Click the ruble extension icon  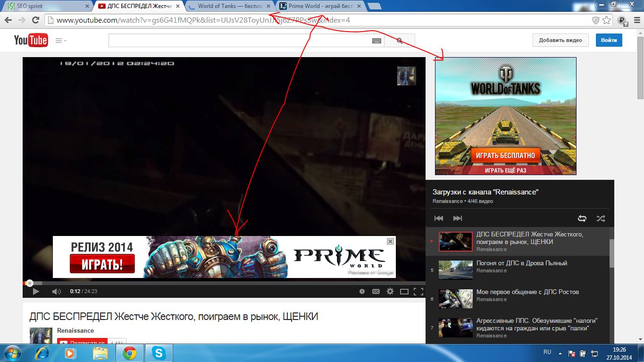pyautogui.click(x=622, y=20)
